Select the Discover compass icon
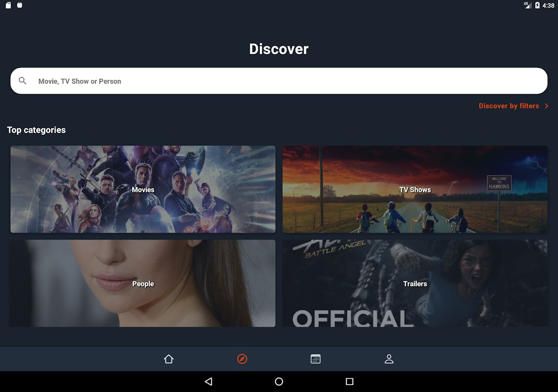This screenshot has width=558, height=392. click(x=242, y=359)
